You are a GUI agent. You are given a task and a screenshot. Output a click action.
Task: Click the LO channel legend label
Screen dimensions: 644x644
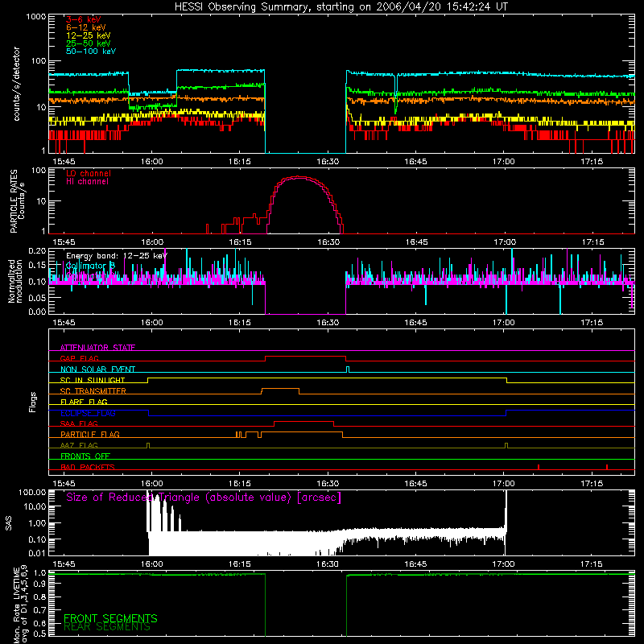89,173
